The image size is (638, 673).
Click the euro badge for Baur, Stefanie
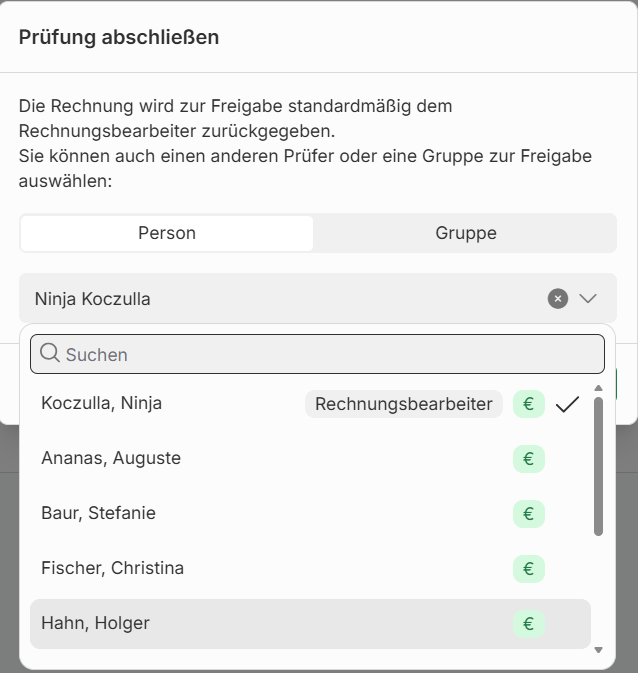(529, 514)
